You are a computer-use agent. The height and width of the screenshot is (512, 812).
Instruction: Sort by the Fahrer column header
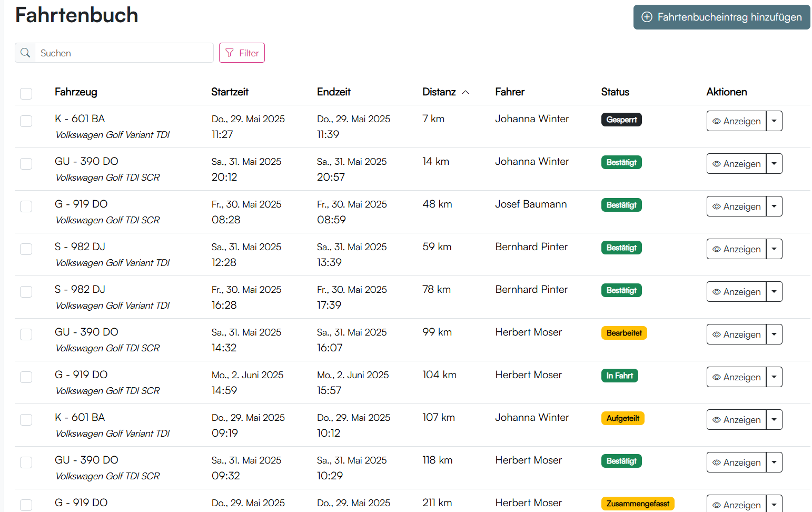pyautogui.click(x=510, y=92)
